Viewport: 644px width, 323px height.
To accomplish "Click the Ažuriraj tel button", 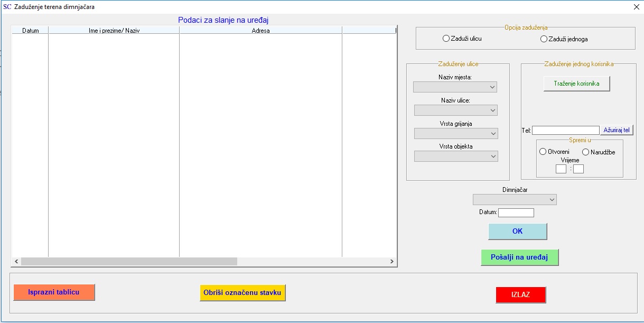I will [x=617, y=130].
